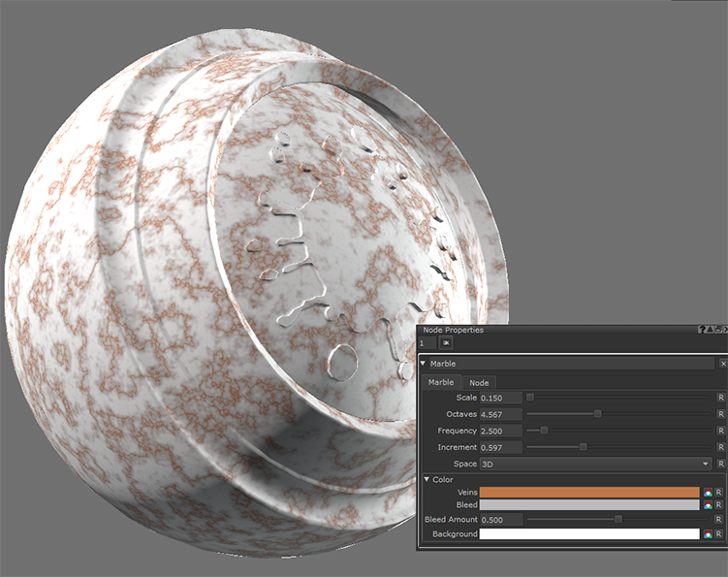The height and width of the screenshot is (577, 728).
Task: Switch to the Node tab
Action: pyautogui.click(x=479, y=383)
